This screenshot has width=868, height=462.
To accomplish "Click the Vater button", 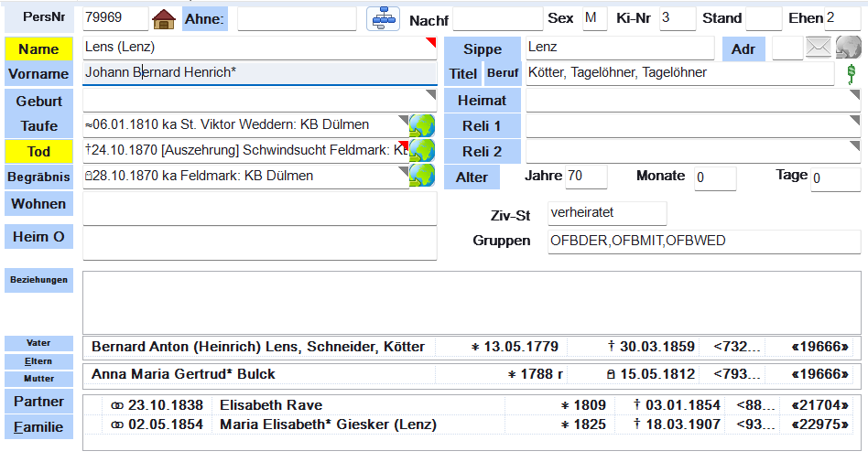I will pos(38,343).
